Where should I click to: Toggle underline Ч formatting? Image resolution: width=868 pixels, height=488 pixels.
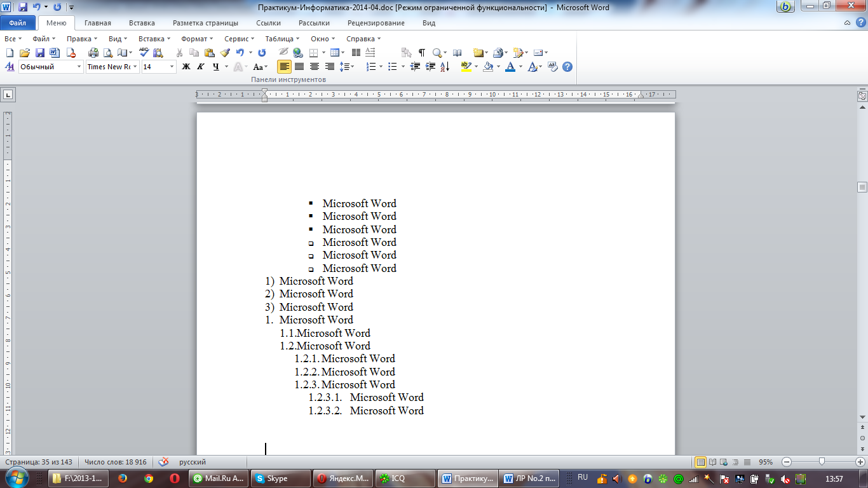click(216, 66)
